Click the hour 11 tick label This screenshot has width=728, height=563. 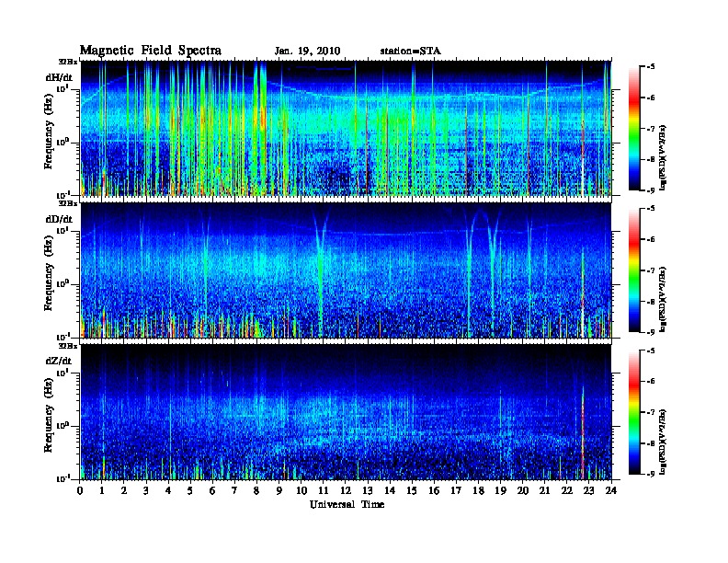[x=324, y=490]
